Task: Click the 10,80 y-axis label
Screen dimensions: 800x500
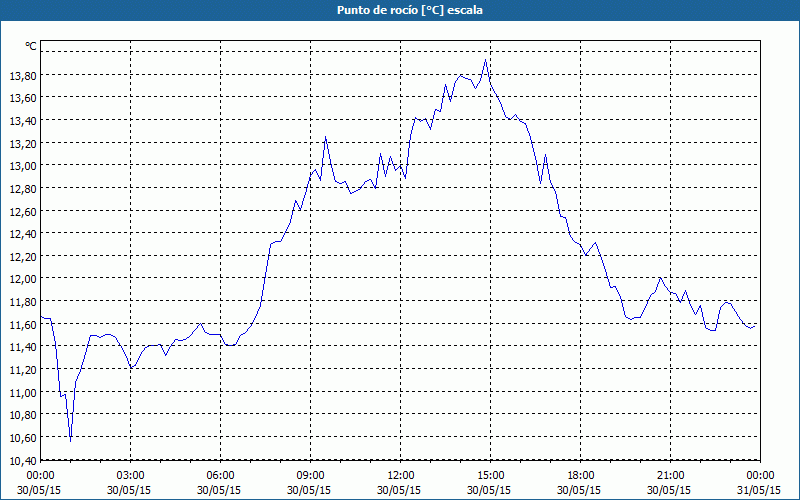Action: (23, 415)
